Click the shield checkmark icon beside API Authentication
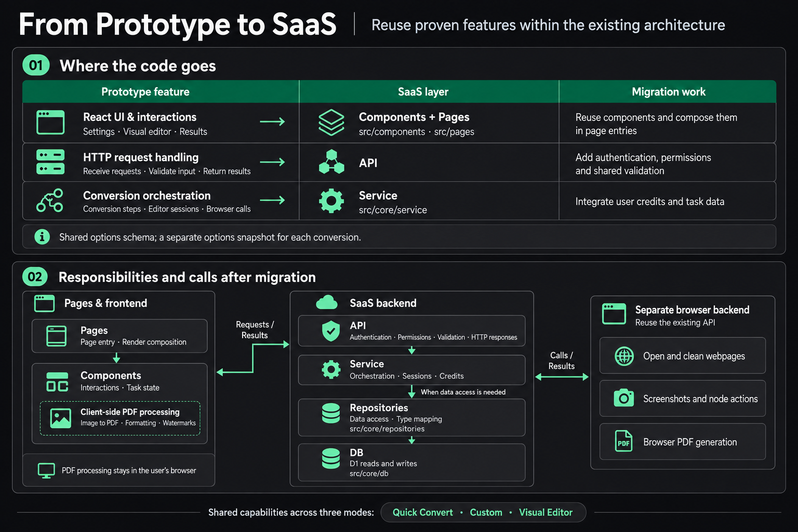Image resolution: width=798 pixels, height=532 pixels. click(331, 331)
